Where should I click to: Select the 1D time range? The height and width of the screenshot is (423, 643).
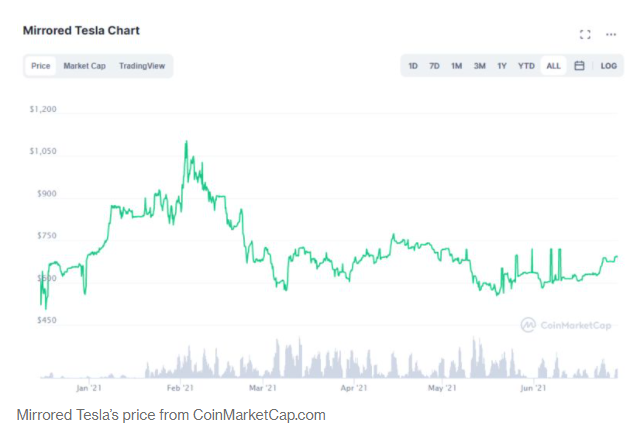tap(413, 66)
